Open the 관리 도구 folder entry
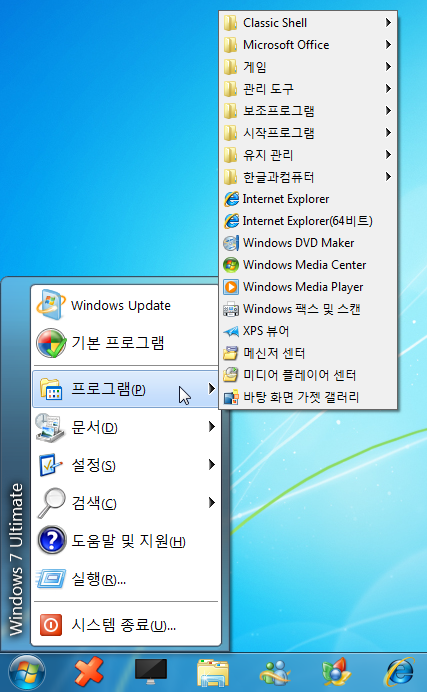427x692 pixels. click(x=308, y=89)
